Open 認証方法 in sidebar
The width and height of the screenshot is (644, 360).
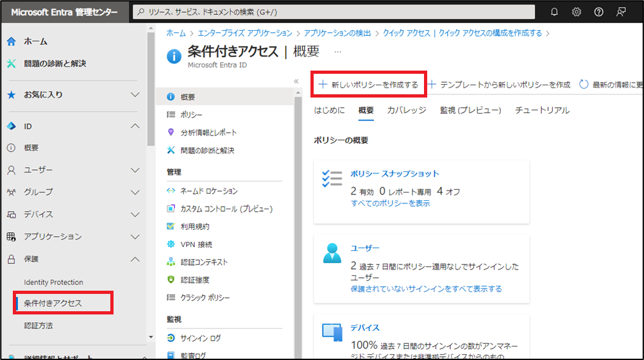[38, 326]
